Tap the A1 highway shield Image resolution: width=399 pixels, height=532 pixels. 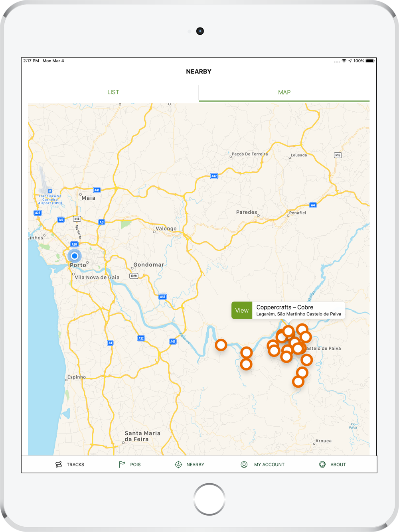pyautogui.click(x=110, y=343)
